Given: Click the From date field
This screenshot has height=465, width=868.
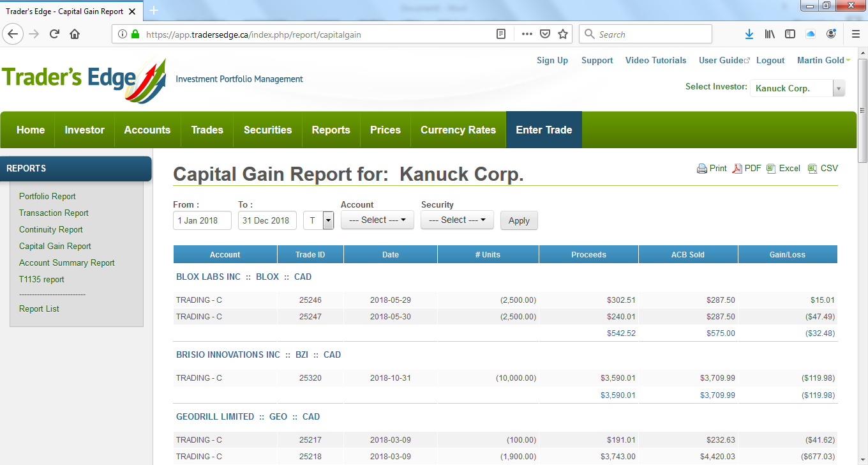Looking at the screenshot, I should click(x=202, y=221).
